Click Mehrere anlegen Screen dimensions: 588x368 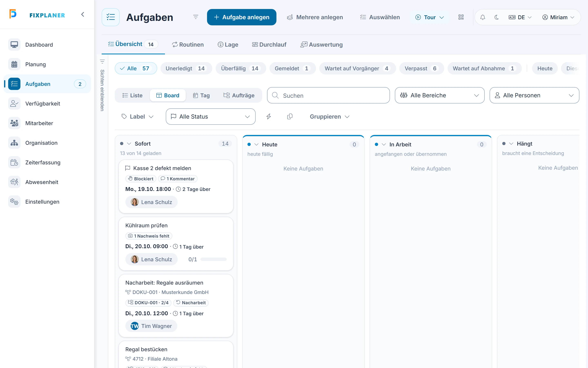pos(315,17)
